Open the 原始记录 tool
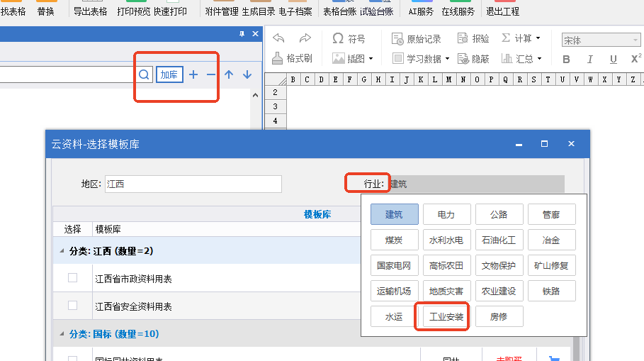Image resolution: width=644 pixels, height=361 pixels. pos(417,38)
